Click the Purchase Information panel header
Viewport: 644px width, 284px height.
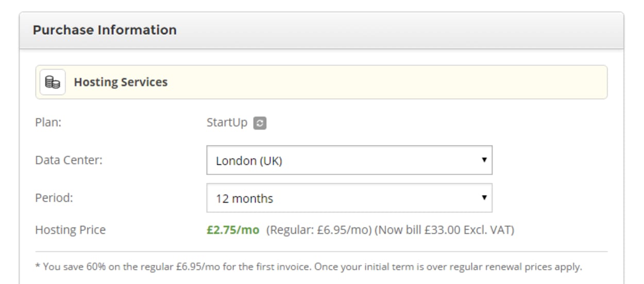pyautogui.click(x=321, y=30)
